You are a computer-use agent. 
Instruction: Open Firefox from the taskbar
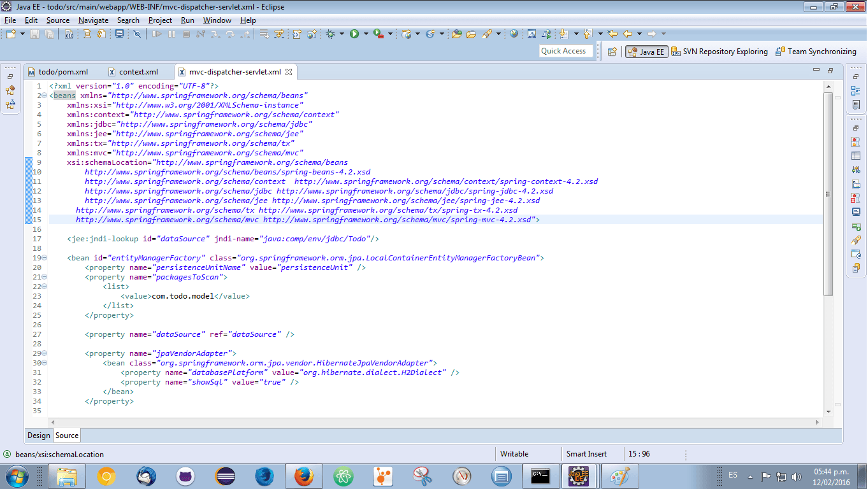click(x=303, y=476)
